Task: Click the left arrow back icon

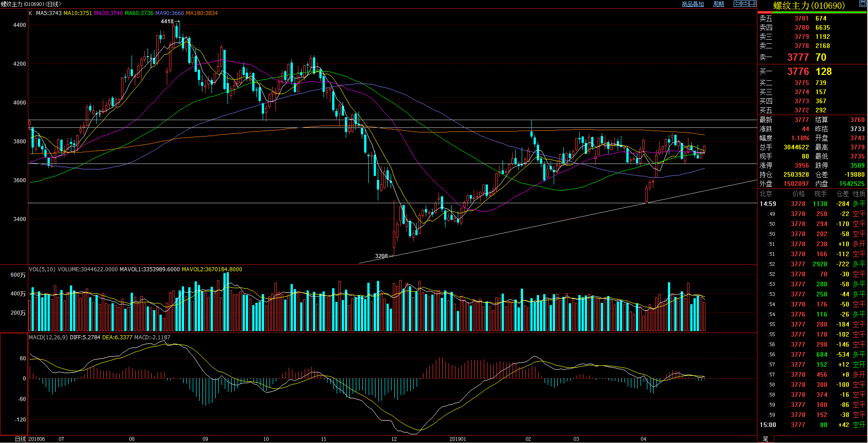Action: click(x=737, y=4)
